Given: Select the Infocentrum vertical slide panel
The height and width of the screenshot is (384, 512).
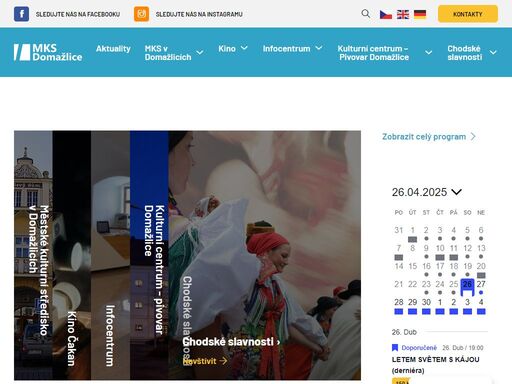Looking at the screenshot, I should tap(110, 255).
